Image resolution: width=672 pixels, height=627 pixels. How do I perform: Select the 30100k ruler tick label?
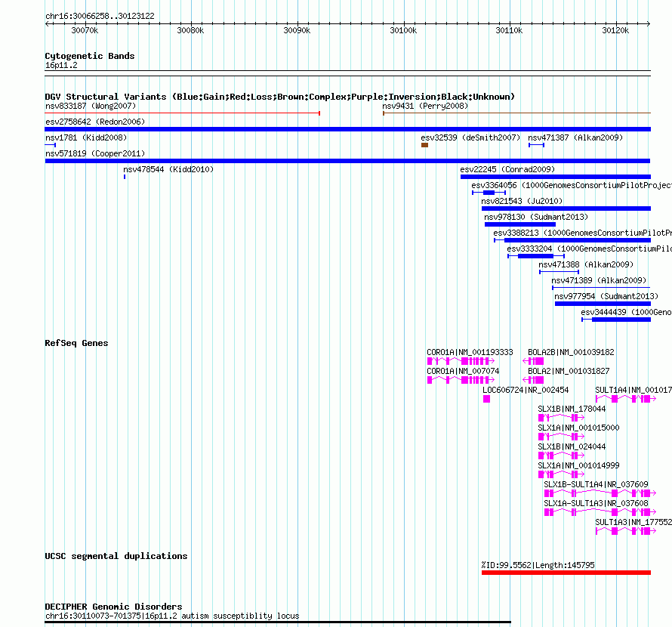[x=403, y=30]
